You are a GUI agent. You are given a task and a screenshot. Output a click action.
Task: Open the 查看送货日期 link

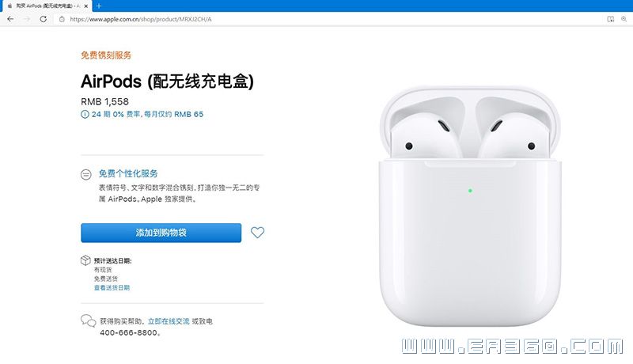(x=112, y=288)
